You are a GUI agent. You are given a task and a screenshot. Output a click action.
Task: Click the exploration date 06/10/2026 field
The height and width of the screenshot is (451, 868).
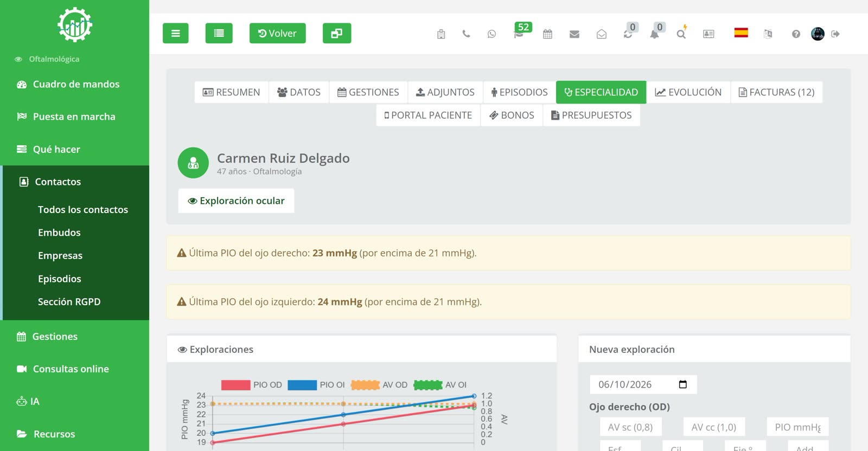[643, 384]
